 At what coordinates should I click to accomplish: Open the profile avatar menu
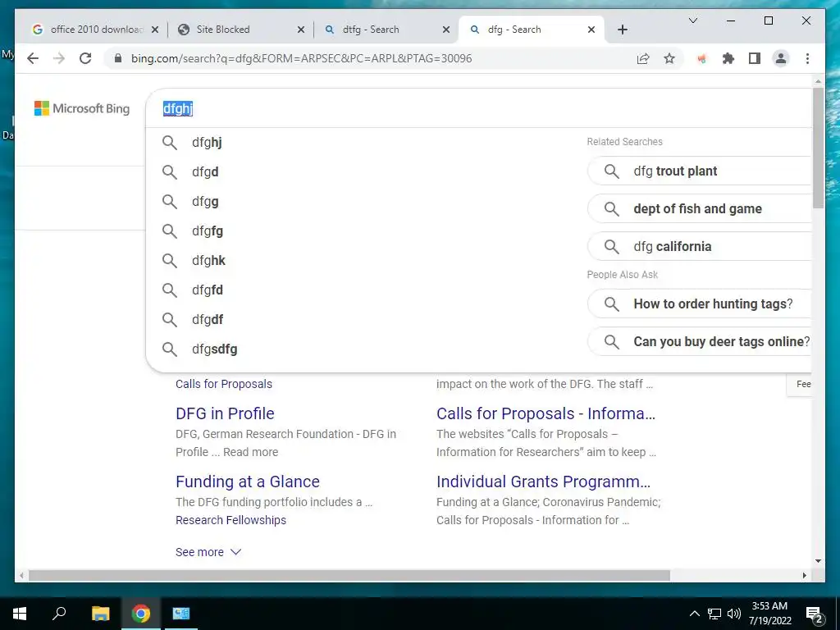tap(781, 58)
